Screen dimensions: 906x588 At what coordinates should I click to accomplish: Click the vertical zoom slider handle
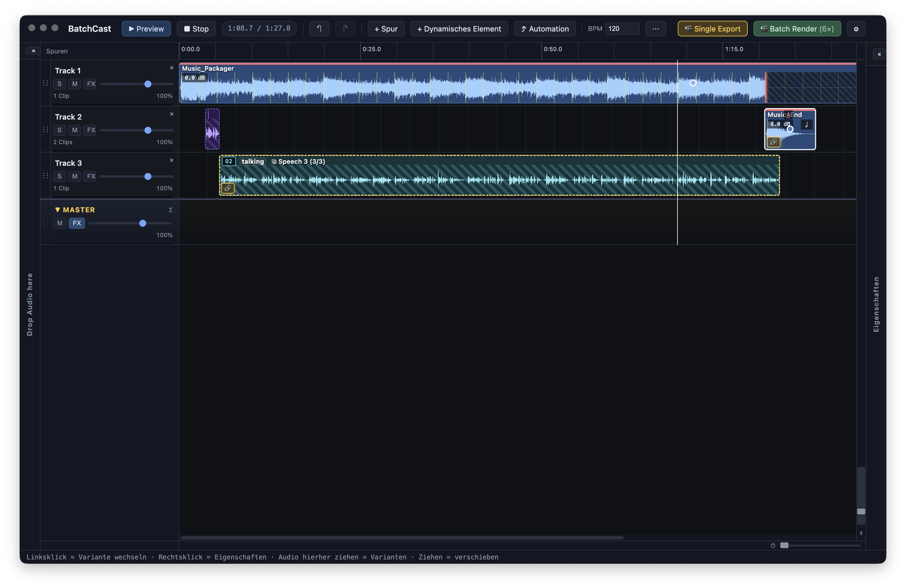(861, 511)
